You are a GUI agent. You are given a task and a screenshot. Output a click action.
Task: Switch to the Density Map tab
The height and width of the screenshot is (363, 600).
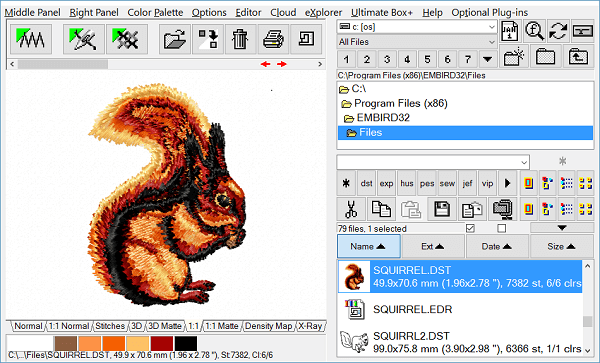point(268,326)
